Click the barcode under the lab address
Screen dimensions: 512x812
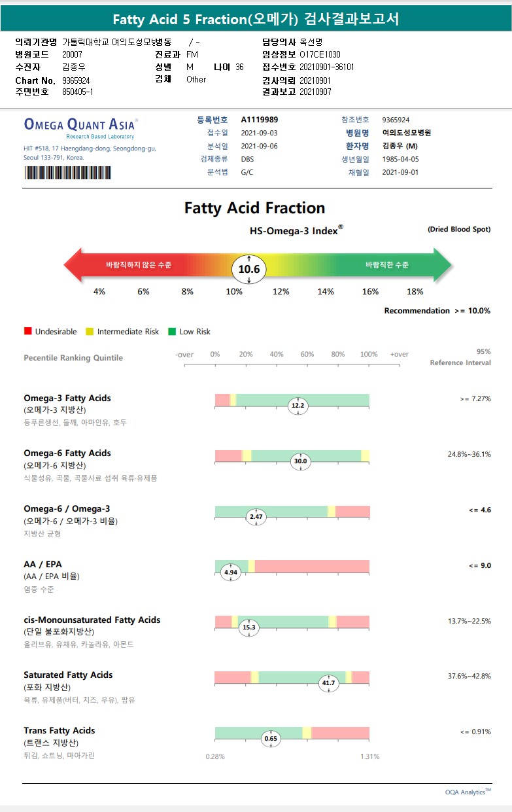(68, 173)
